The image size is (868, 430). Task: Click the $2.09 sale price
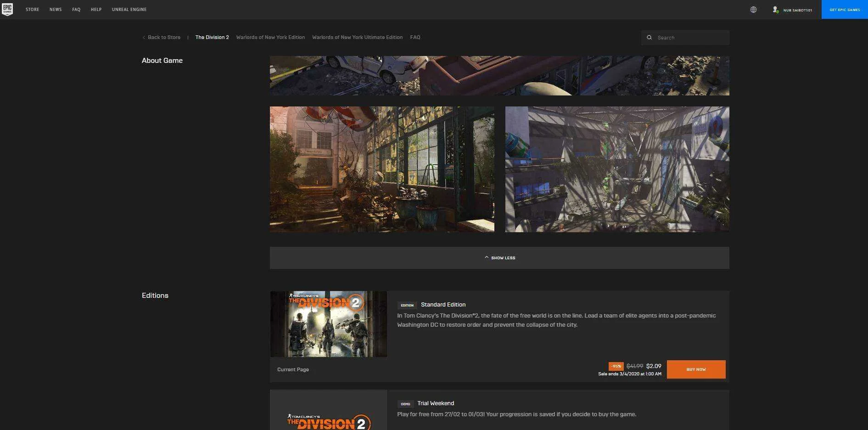pyautogui.click(x=654, y=366)
